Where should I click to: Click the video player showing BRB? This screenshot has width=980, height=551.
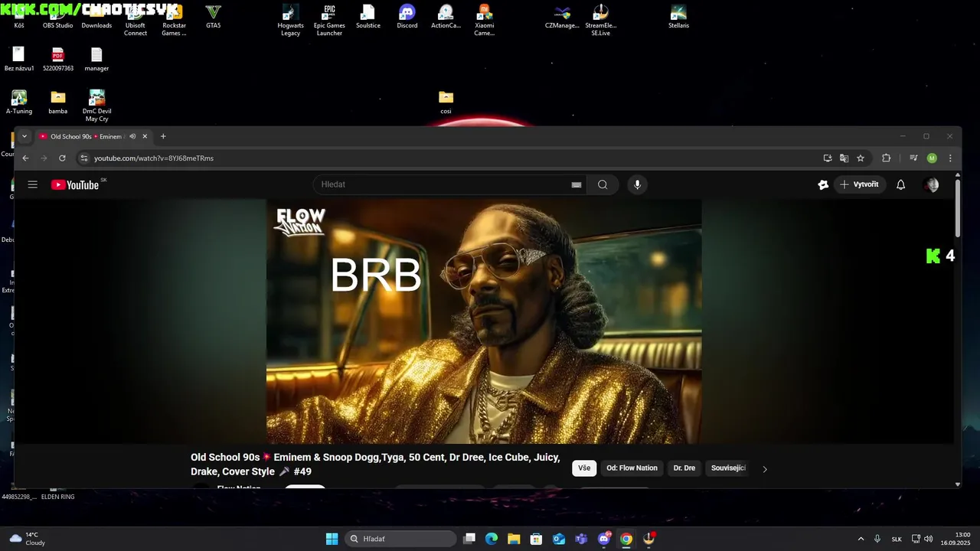484,321
